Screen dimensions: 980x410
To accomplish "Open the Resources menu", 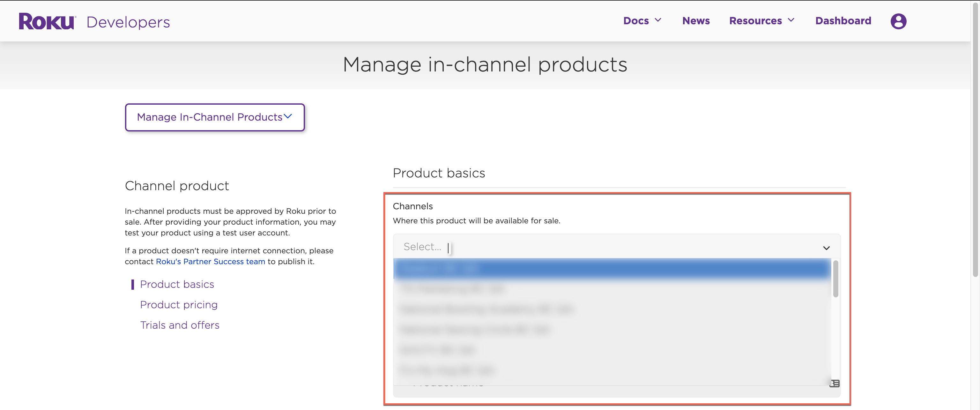I will coord(755,20).
